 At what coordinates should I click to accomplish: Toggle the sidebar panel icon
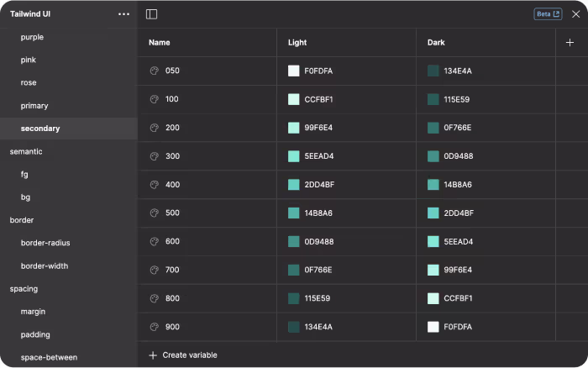(x=151, y=14)
